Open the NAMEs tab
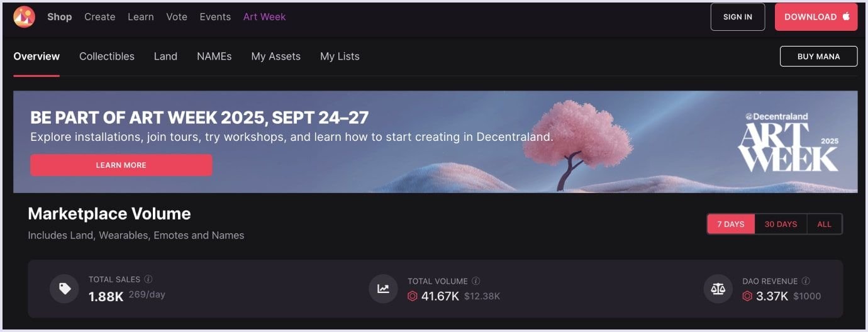The image size is (868, 332). click(x=214, y=57)
